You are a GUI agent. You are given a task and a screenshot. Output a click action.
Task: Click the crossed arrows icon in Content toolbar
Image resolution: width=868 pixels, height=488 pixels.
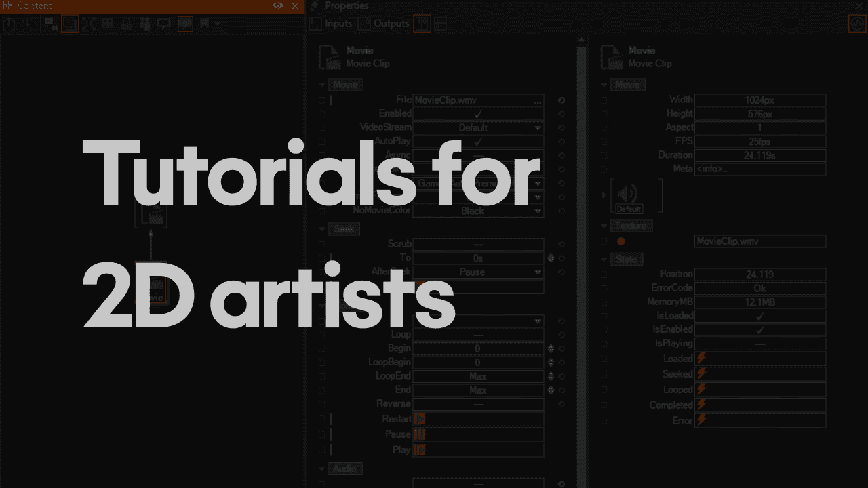(x=89, y=24)
